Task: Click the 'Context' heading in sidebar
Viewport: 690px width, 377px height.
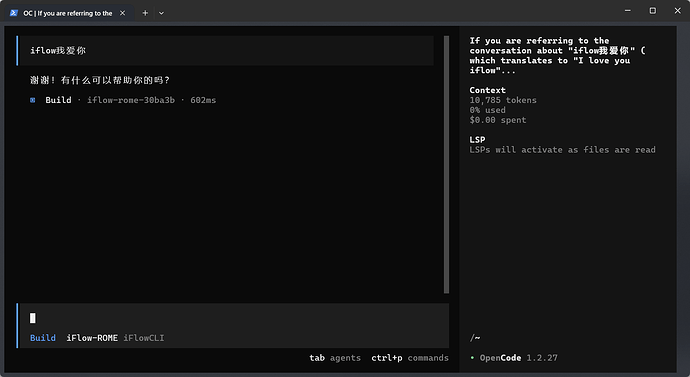Action: tap(487, 90)
